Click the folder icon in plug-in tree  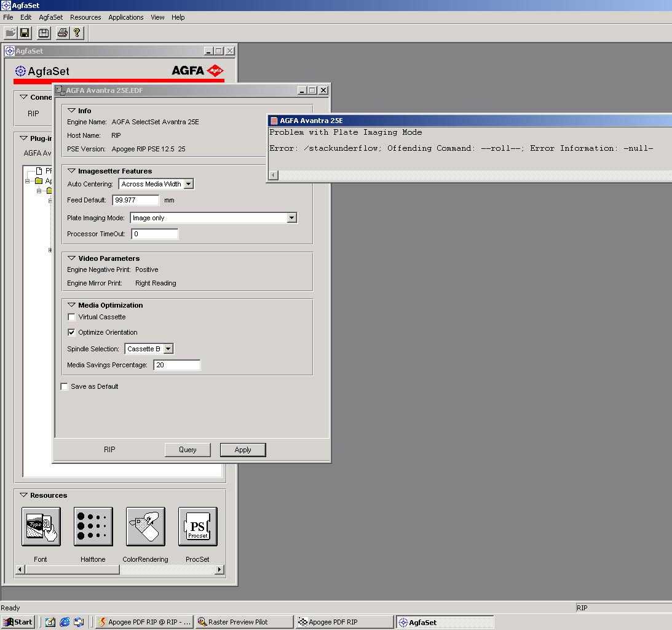(39, 180)
